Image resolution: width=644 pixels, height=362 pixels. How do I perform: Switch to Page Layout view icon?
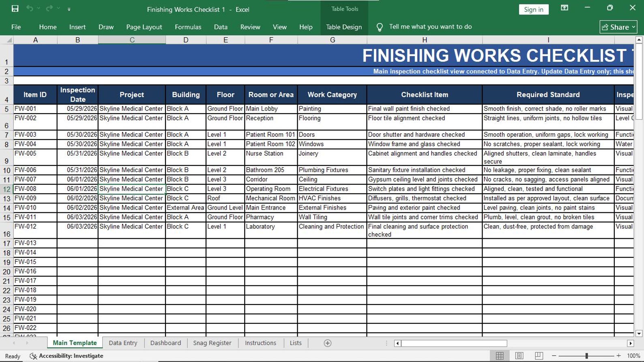tap(519, 356)
